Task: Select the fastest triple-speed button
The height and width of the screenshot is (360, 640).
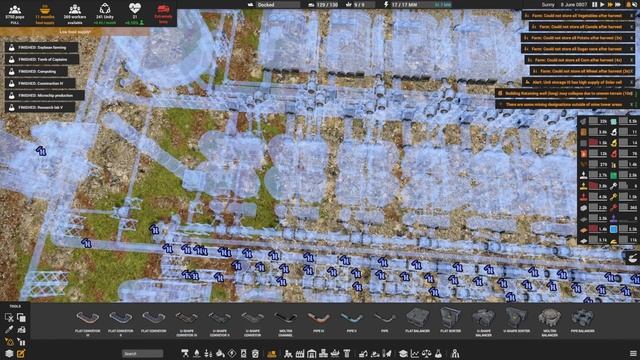Action: point(618,4)
